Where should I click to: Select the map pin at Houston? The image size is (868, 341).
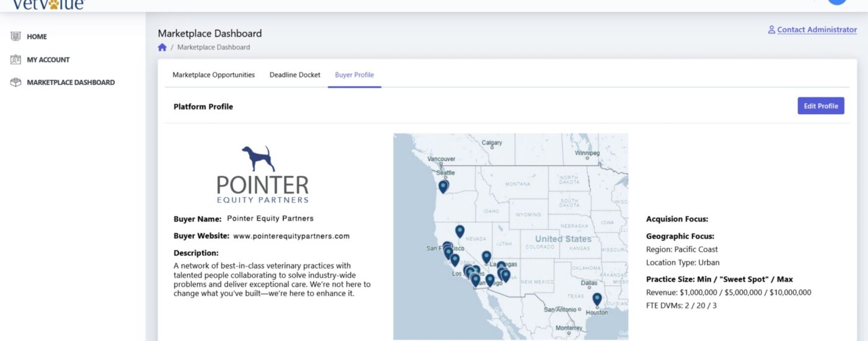click(x=597, y=299)
